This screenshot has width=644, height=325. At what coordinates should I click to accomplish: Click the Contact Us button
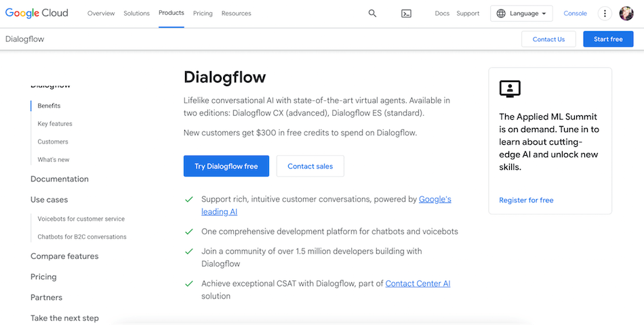coord(548,39)
